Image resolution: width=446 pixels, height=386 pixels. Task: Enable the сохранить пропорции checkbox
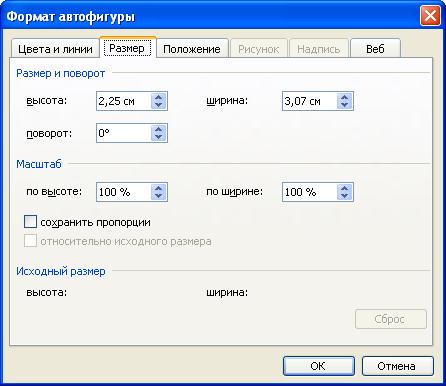(30, 222)
